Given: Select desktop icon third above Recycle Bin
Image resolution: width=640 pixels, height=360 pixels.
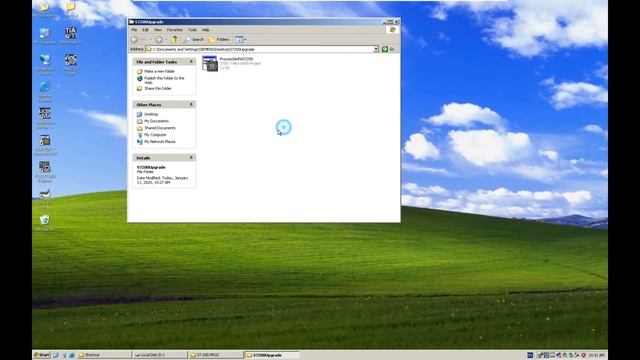Looking at the screenshot, I should [x=44, y=140].
